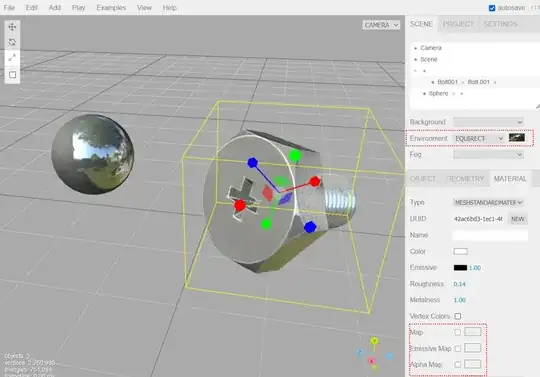This screenshot has height=377, width=540.
Task: Open the Fog dropdown
Action: [x=488, y=155]
